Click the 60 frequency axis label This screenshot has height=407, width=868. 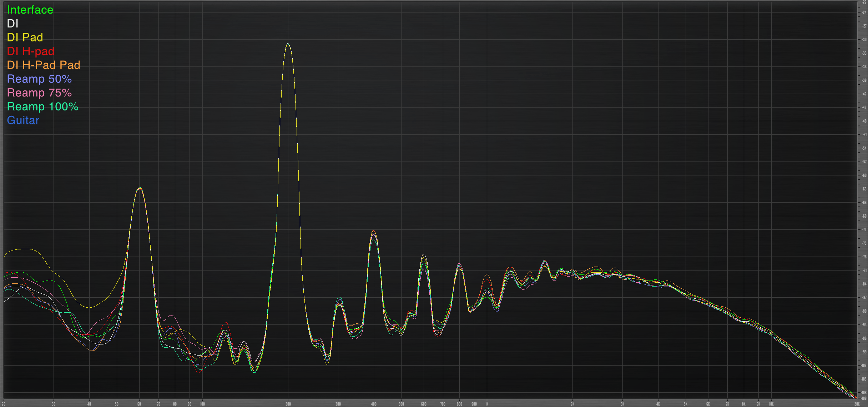click(x=139, y=404)
